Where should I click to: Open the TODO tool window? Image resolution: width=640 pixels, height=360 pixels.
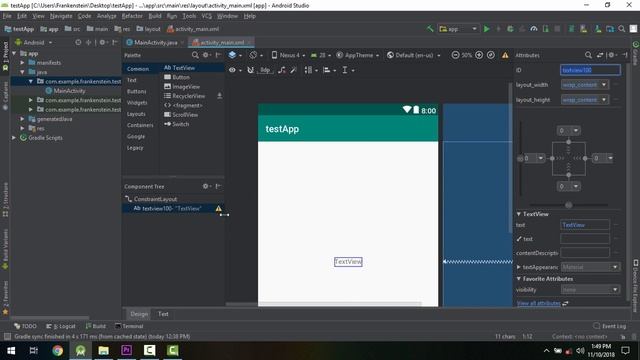[x=25, y=326]
